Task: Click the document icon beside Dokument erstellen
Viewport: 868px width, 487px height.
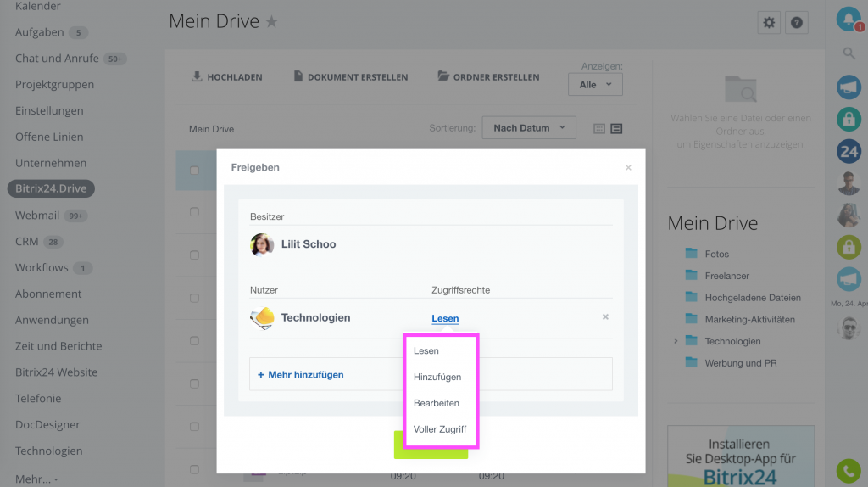Action: pos(298,76)
